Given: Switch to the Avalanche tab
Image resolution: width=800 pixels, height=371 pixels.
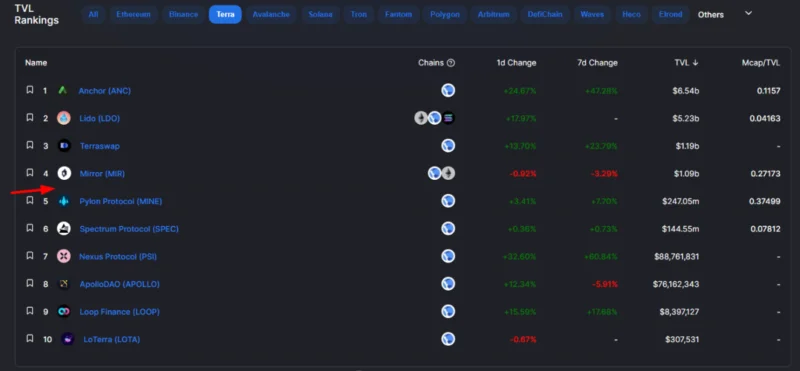Looking at the screenshot, I should point(271,14).
